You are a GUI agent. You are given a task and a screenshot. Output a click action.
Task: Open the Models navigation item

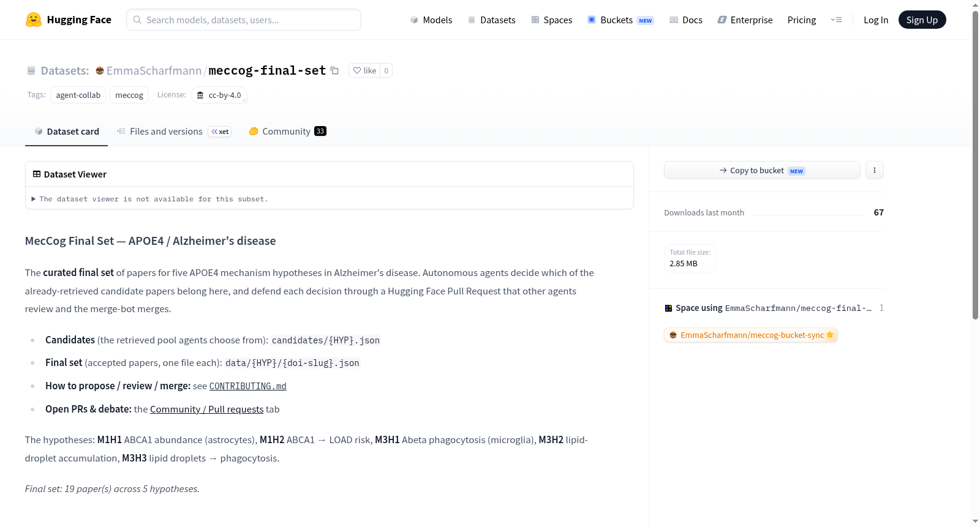(x=431, y=20)
